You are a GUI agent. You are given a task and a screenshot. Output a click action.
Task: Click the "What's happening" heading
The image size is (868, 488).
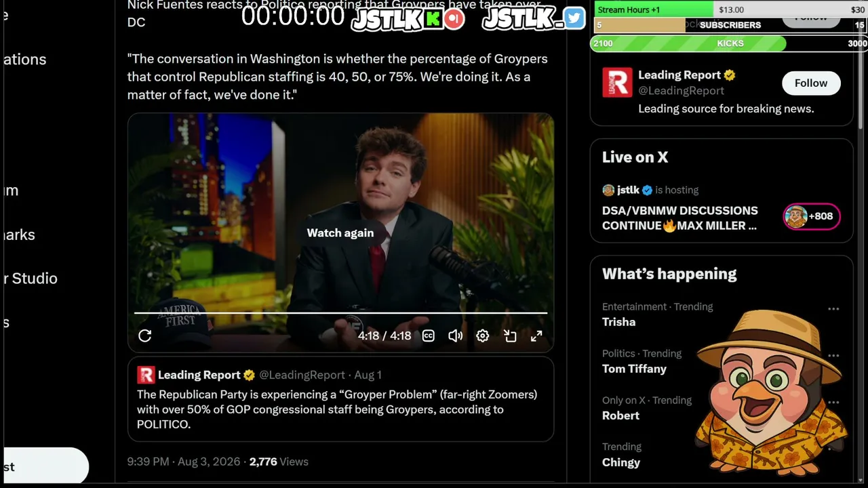point(669,274)
